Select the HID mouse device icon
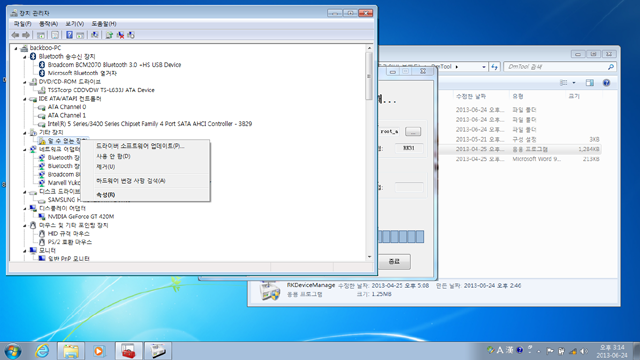The width and height of the screenshot is (640, 360). click(x=42, y=233)
